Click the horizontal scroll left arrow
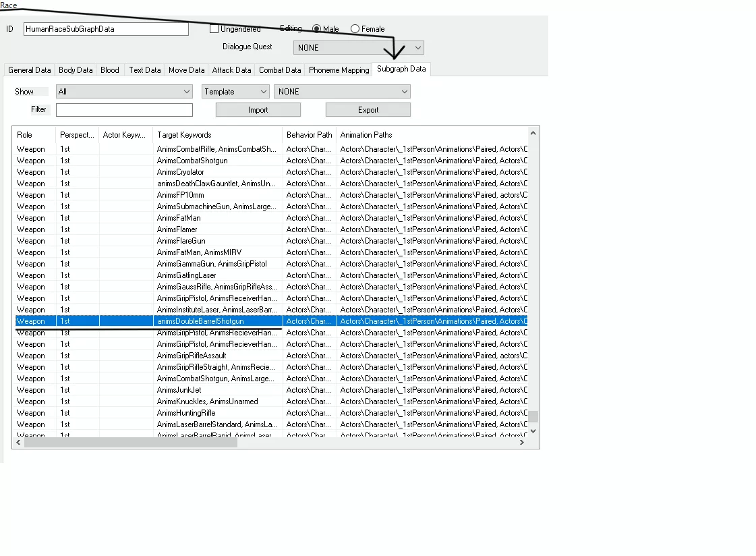756x556 pixels. pos(18,442)
